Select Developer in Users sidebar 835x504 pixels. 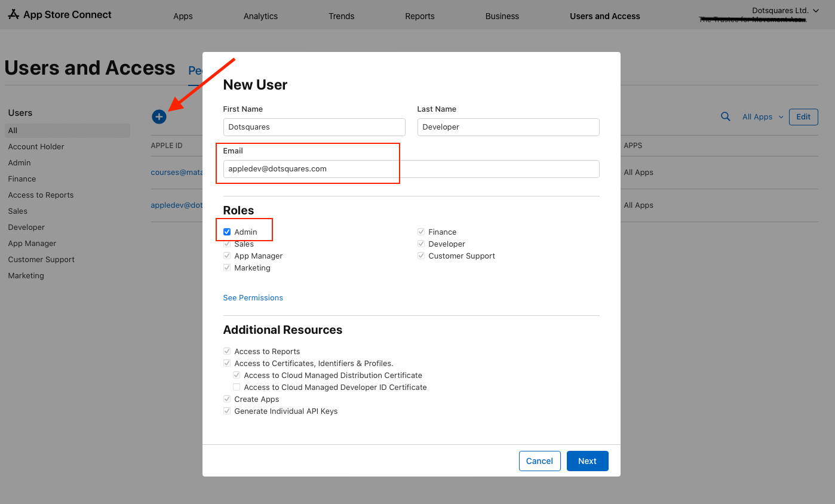click(x=27, y=228)
